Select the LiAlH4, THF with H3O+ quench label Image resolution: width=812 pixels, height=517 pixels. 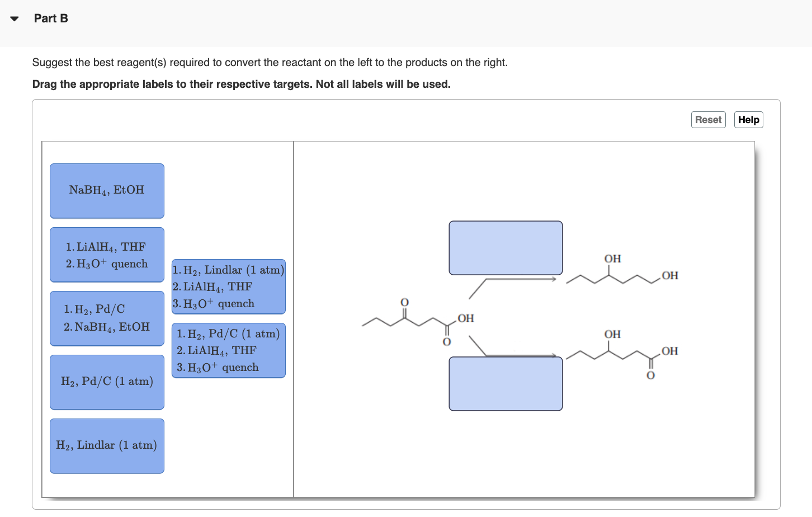[107, 255]
